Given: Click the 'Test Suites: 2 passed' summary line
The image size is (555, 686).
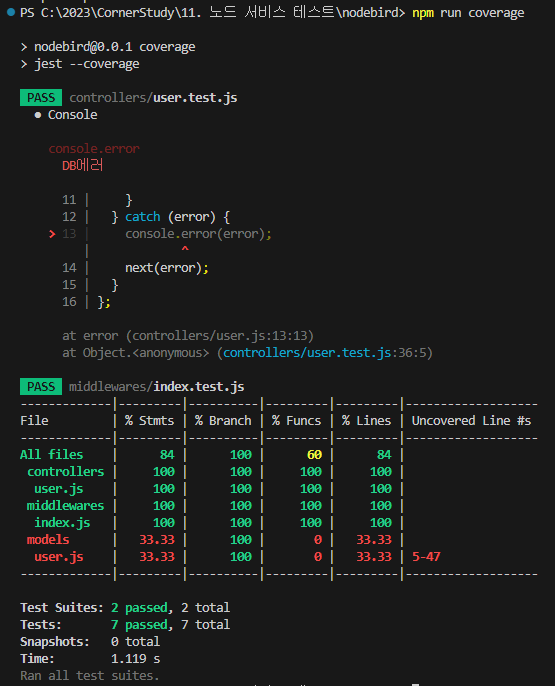Looking at the screenshot, I should click(125, 608).
